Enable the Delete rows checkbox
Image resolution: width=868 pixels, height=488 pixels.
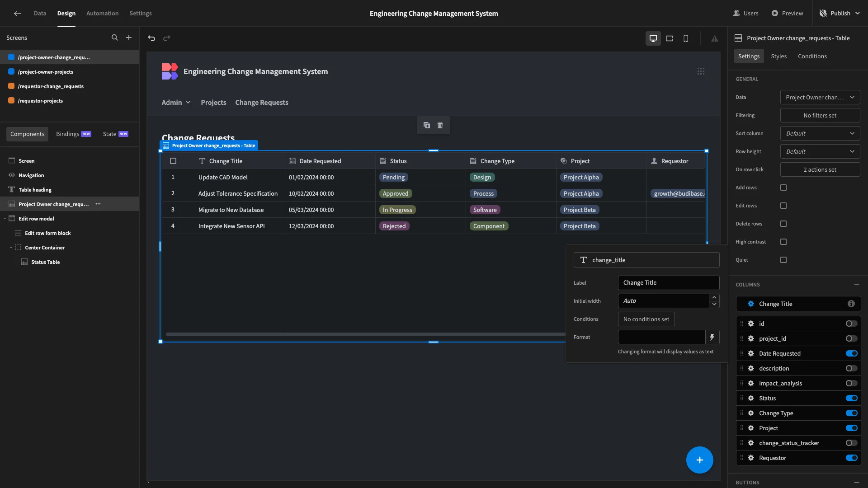coord(783,224)
